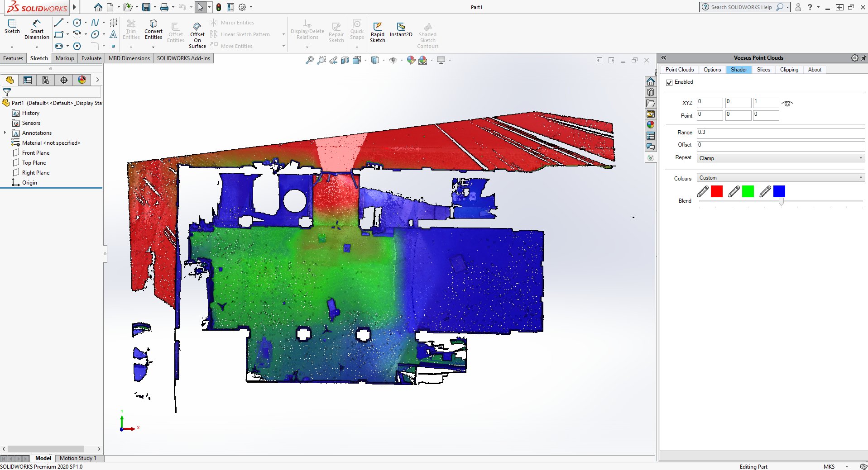The image size is (868, 470).
Task: Open the Features ribbon tab
Action: (x=13, y=58)
